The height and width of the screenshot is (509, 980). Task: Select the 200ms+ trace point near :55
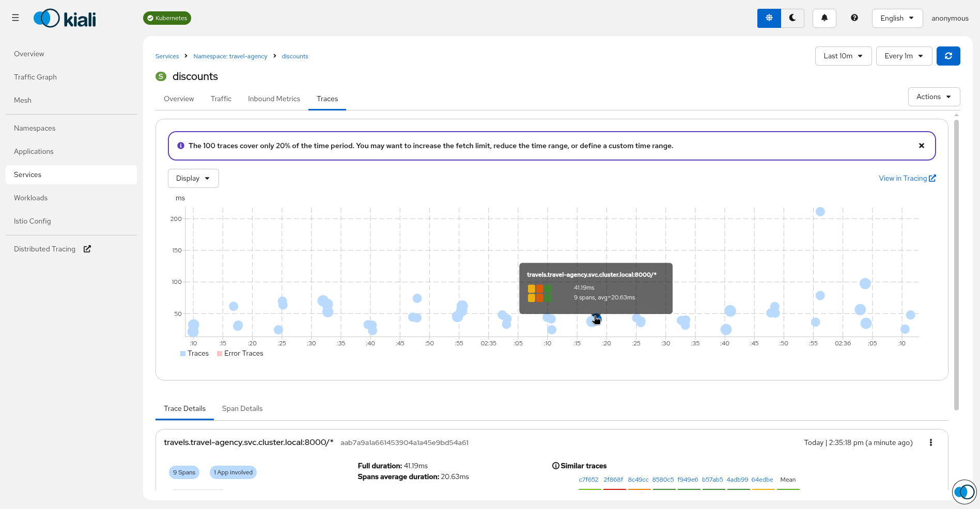pos(820,212)
